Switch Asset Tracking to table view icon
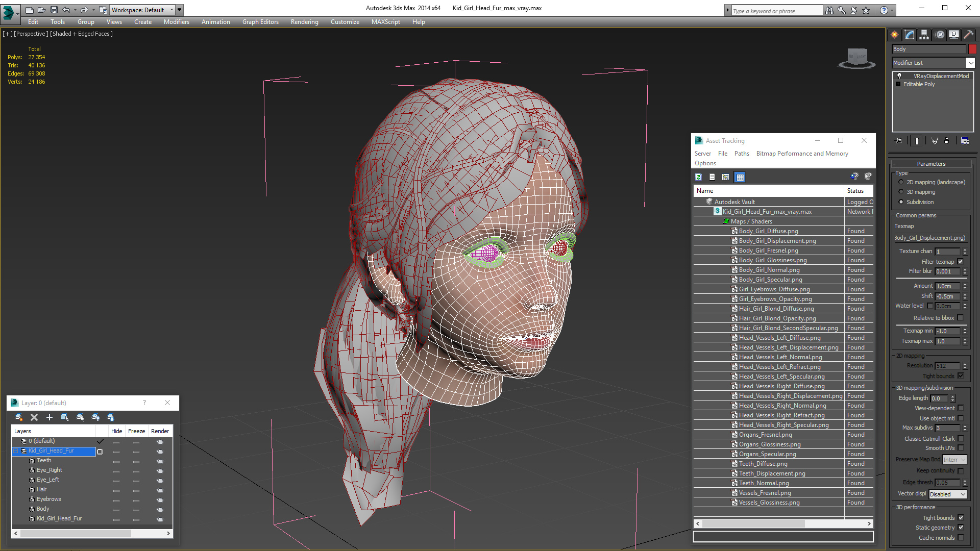980x551 pixels. coord(740,177)
